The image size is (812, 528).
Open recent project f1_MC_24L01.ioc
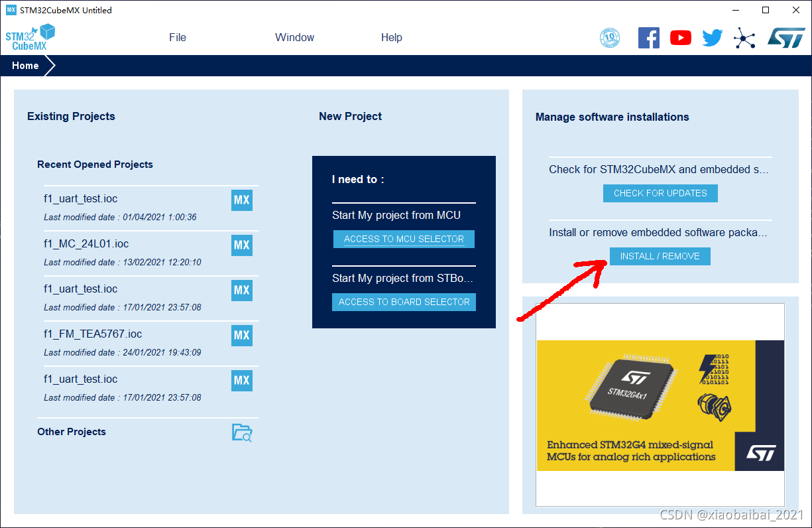pyautogui.click(x=86, y=243)
